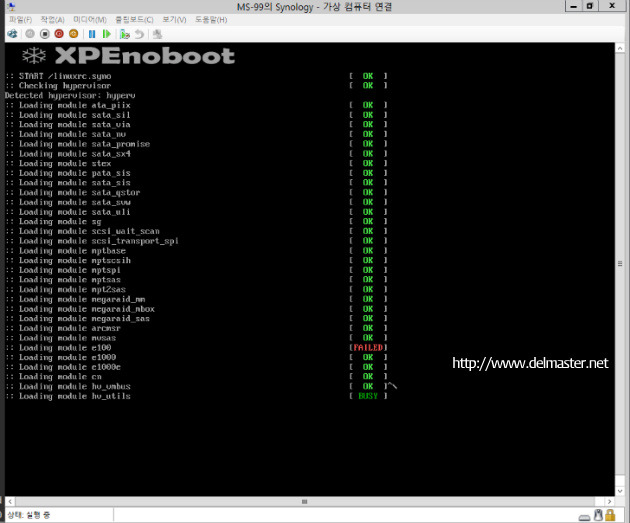This screenshot has height=523, width=630.
Task: Send Ctrl+Alt+Delete using the toolbar icon
Action: point(12,34)
